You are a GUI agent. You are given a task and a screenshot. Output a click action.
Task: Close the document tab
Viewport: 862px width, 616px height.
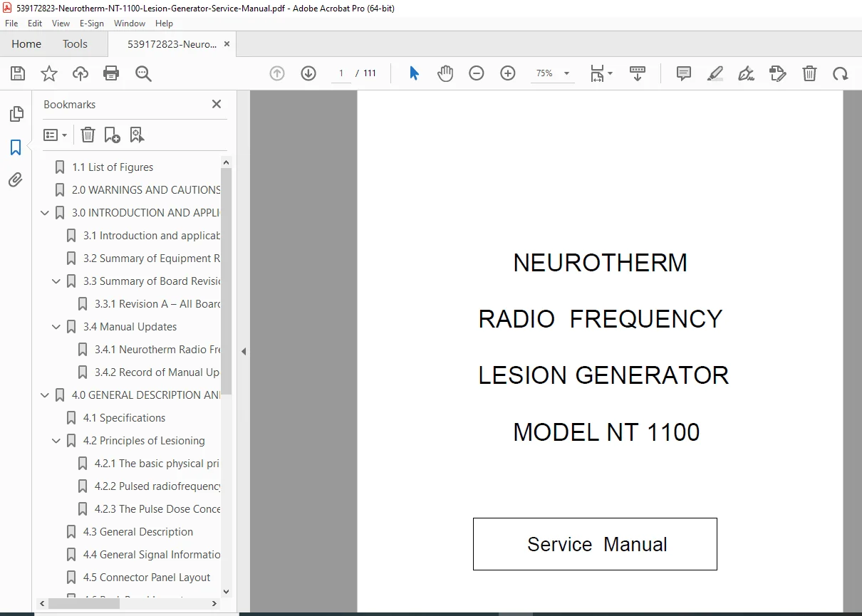pos(227,44)
